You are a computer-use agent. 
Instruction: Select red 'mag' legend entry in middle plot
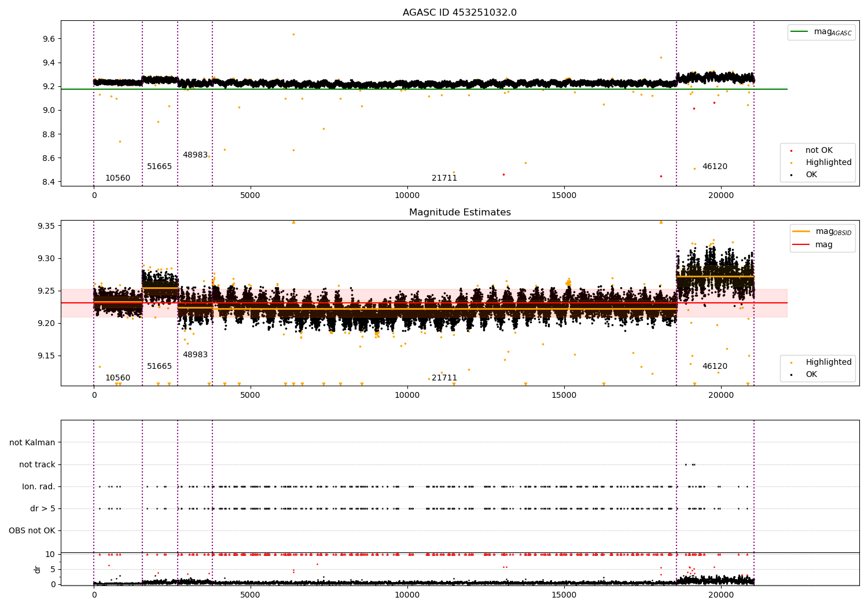tap(813, 245)
